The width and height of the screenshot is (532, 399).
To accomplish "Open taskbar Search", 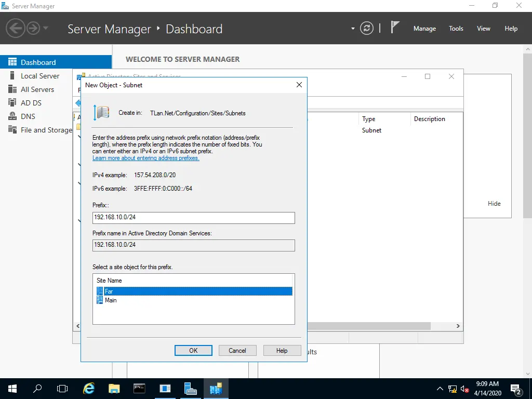I will pyautogui.click(x=37, y=389).
